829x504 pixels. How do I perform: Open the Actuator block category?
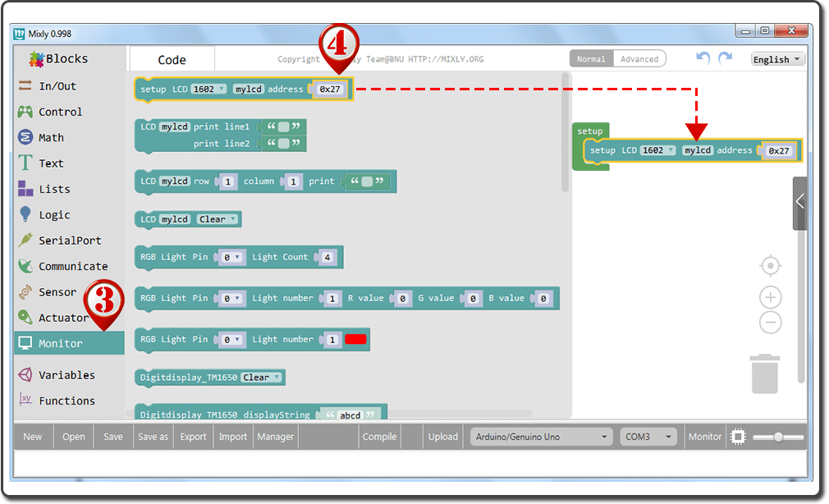pyautogui.click(x=63, y=318)
